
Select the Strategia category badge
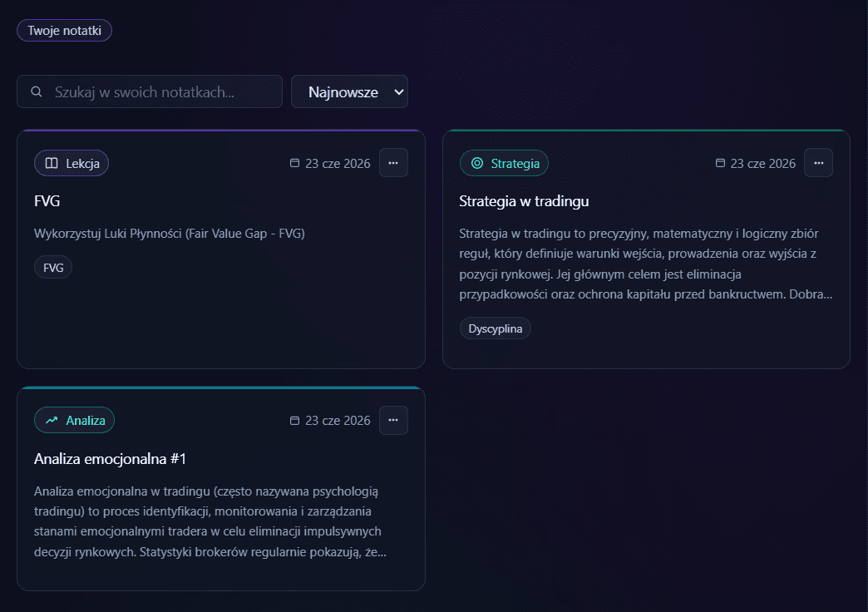[504, 163]
